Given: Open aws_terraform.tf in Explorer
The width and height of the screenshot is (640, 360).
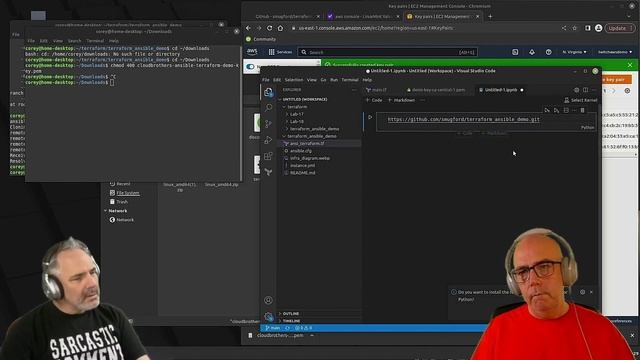Looking at the screenshot, I should [x=307, y=144].
